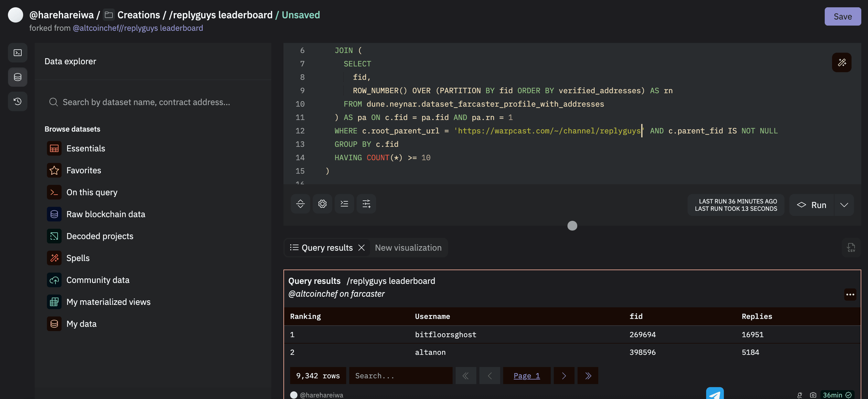Click the API plug icon
Screen dimensions: 868x399
pos(800,395)
